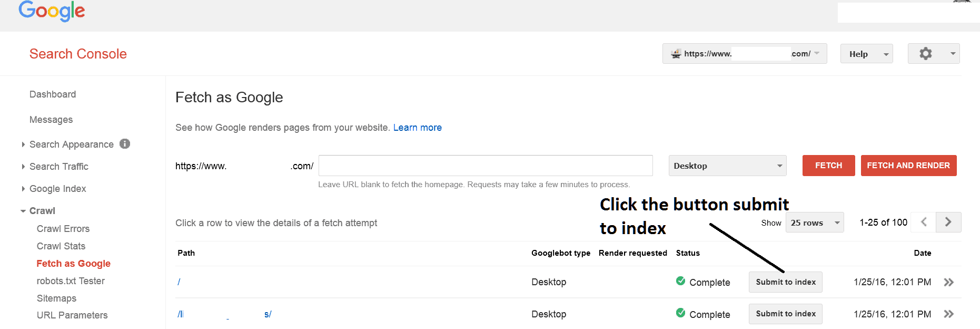The image size is (980, 329).
Task: Open the URL Parameters page
Action: pos(72,315)
